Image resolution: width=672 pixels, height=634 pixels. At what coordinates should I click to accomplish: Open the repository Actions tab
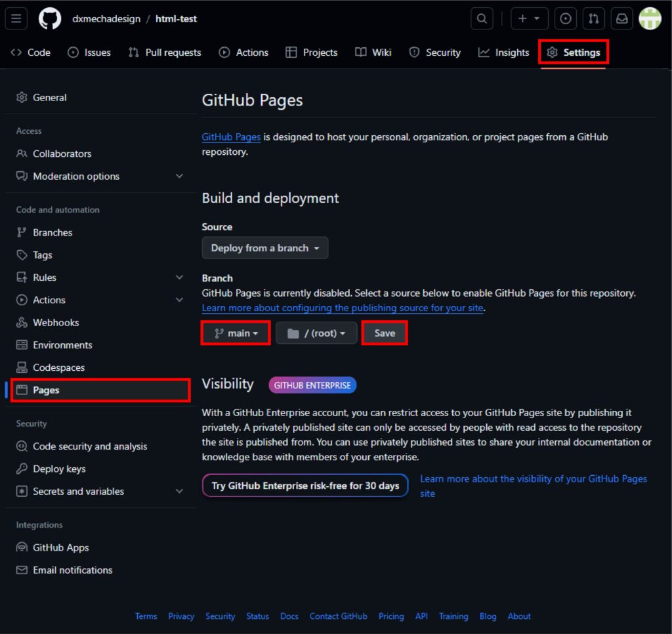(243, 53)
